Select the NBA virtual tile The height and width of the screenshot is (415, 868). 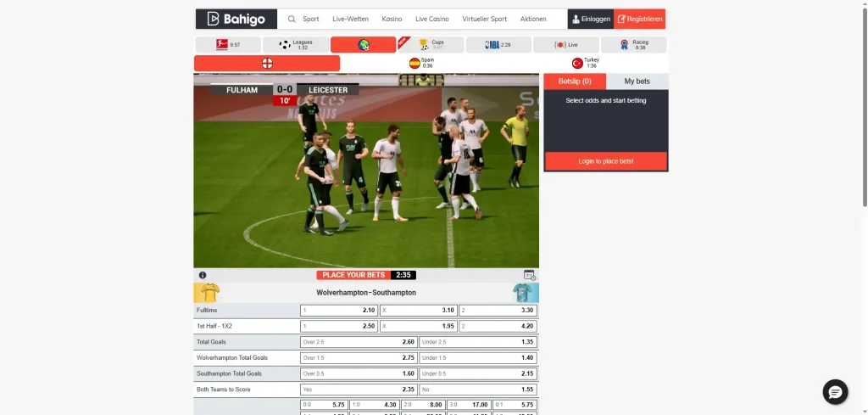pos(498,45)
